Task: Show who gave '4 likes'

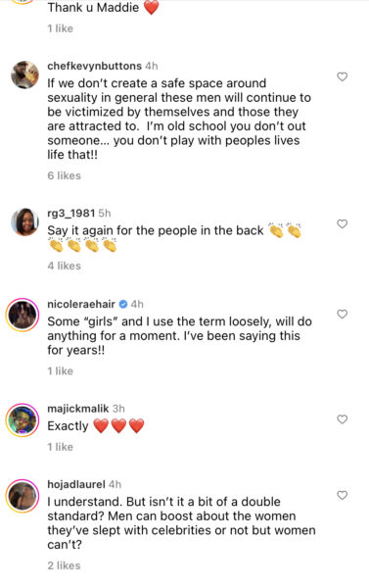Action: point(64,266)
